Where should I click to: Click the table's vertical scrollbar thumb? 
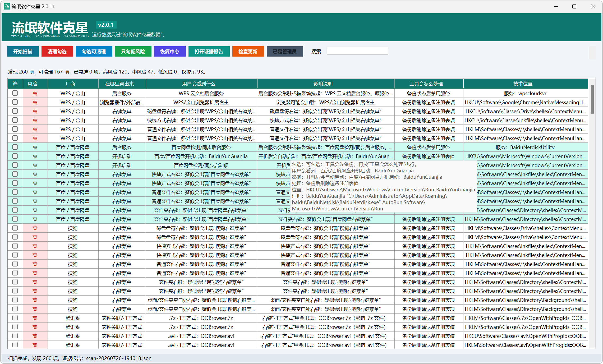(x=592, y=99)
